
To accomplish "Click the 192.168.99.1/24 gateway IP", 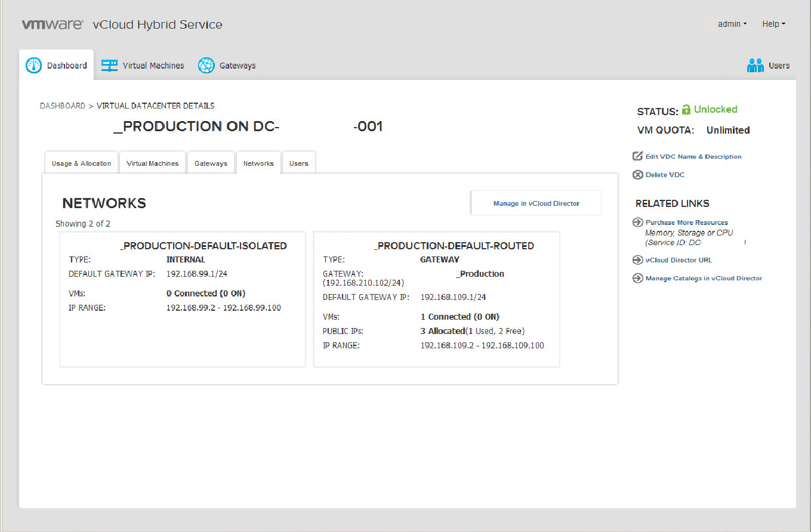I will click(x=196, y=274).
